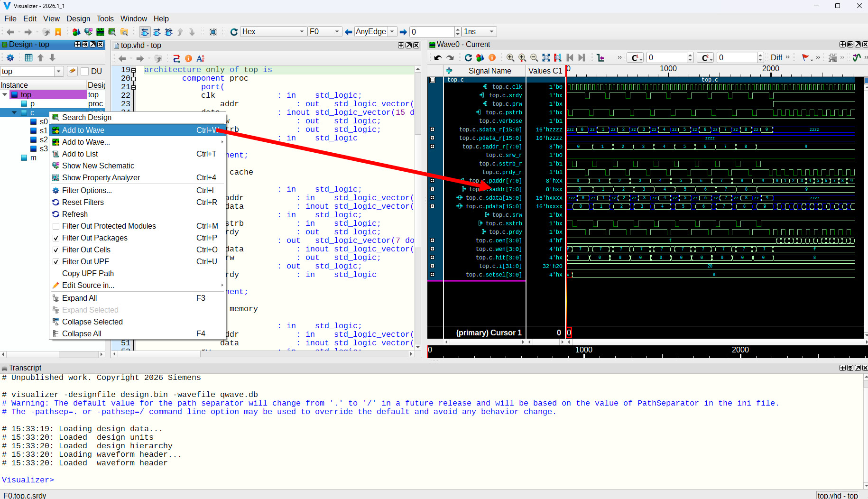Select Expand All in context menu
Screen dimensions: 868x499
[138, 298]
